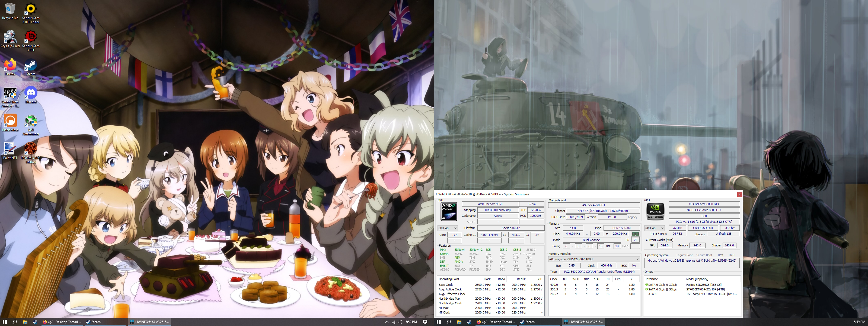Click the green status icon of Fujitsu SSD row

coord(646,285)
